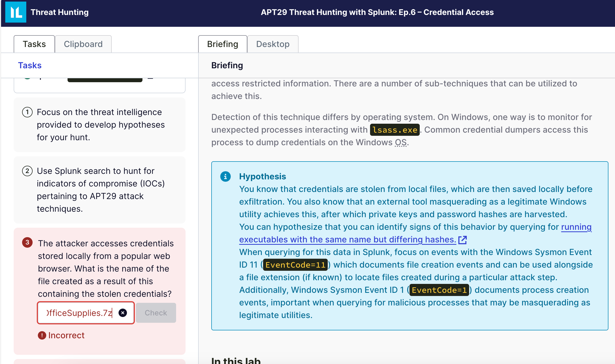Click the Threat Hunting header title
The image size is (615, 364).
[x=60, y=12]
